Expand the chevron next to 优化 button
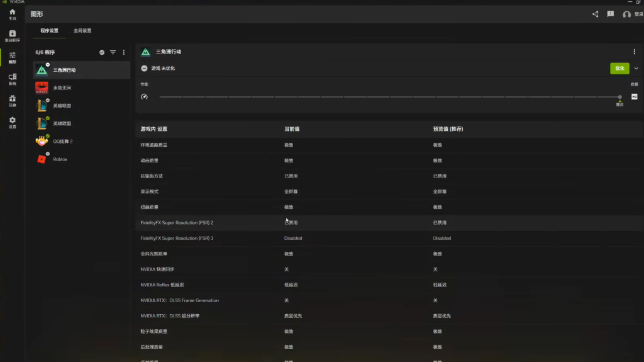The width and height of the screenshot is (644, 362). pos(636,69)
